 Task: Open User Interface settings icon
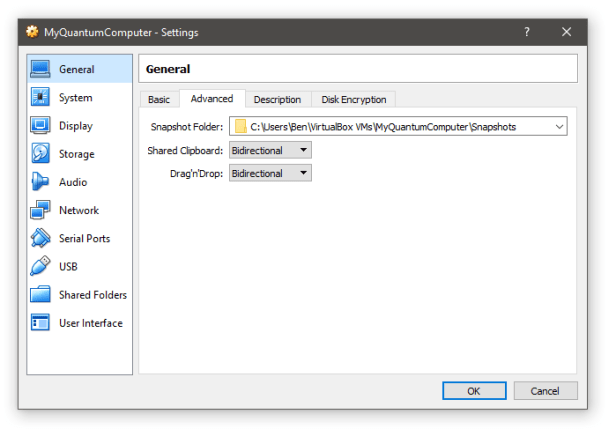pos(40,323)
